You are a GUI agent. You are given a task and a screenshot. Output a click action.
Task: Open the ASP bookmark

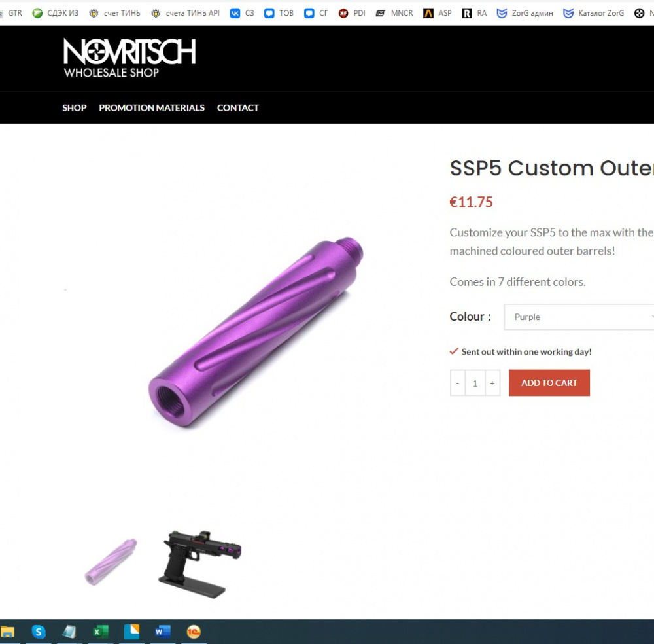438,13
